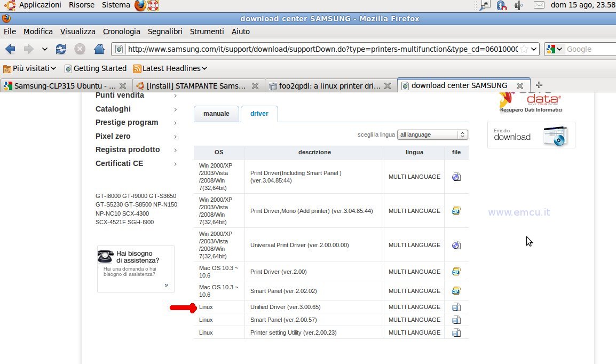
Task: Go back with the Firefox back arrow
Action: 10,49
